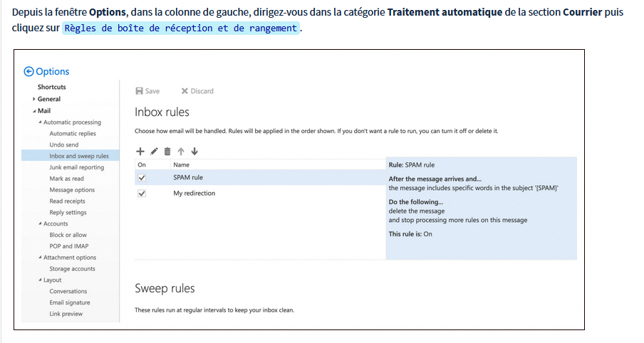Toggle the My redirection checkbox
The width and height of the screenshot is (644, 343).
pos(142,194)
